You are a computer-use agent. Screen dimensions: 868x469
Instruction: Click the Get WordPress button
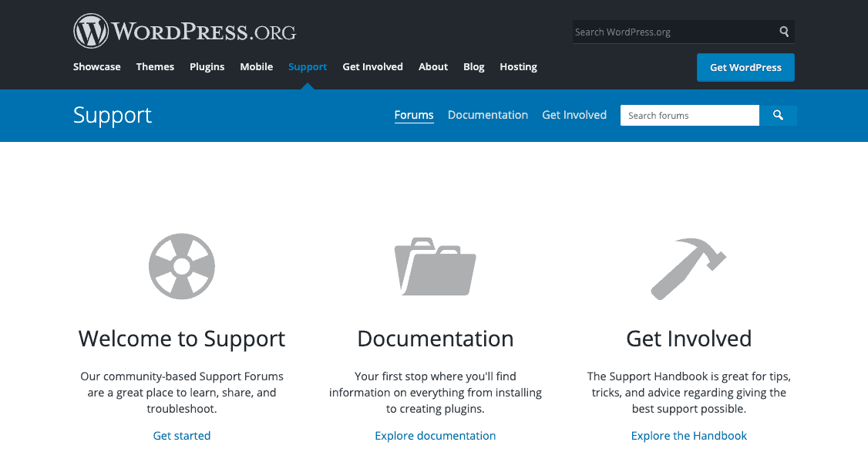[745, 68]
